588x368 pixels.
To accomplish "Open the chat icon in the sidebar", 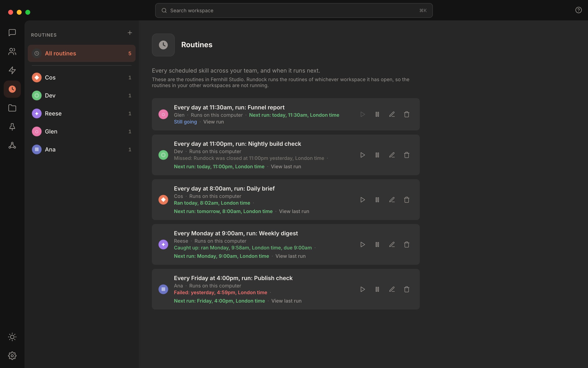I will pos(12,33).
